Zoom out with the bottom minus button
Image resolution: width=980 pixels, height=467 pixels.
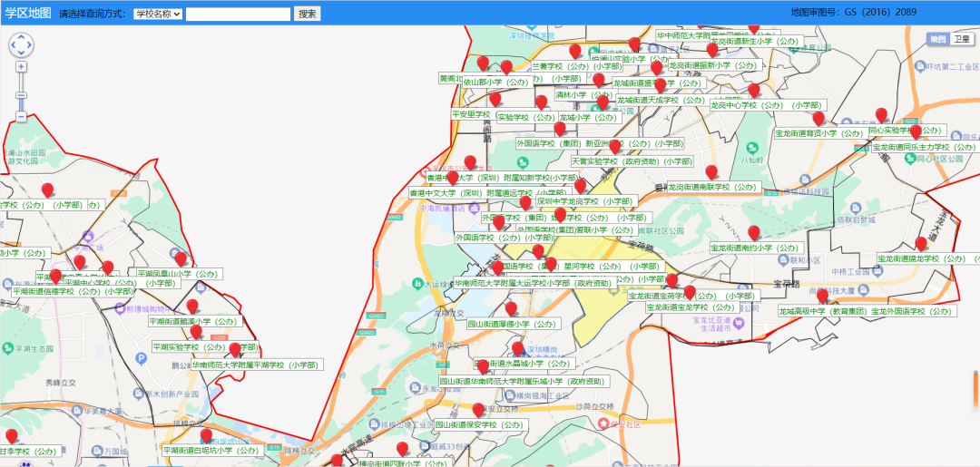[21, 116]
